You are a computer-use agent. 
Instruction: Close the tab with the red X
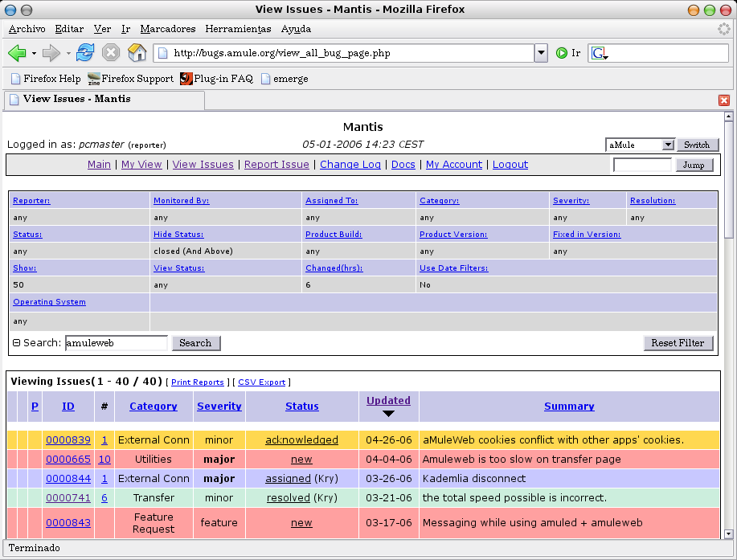pos(723,100)
